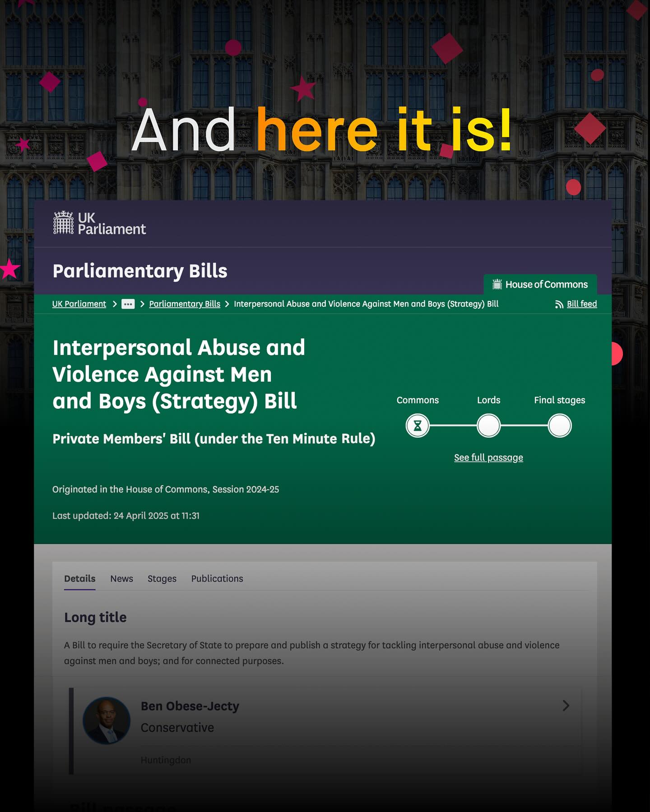Open the Ben Obese-Jecty name link
Image resolution: width=650 pixels, height=812 pixels.
pos(190,706)
